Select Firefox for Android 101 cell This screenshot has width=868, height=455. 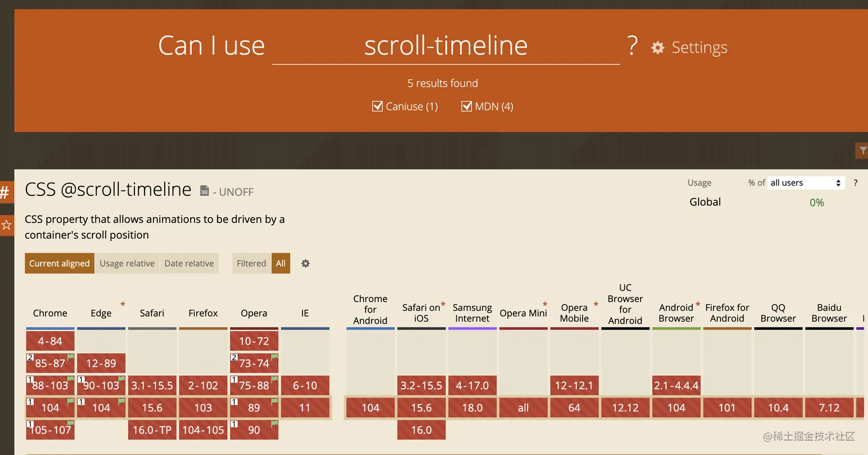[727, 408]
